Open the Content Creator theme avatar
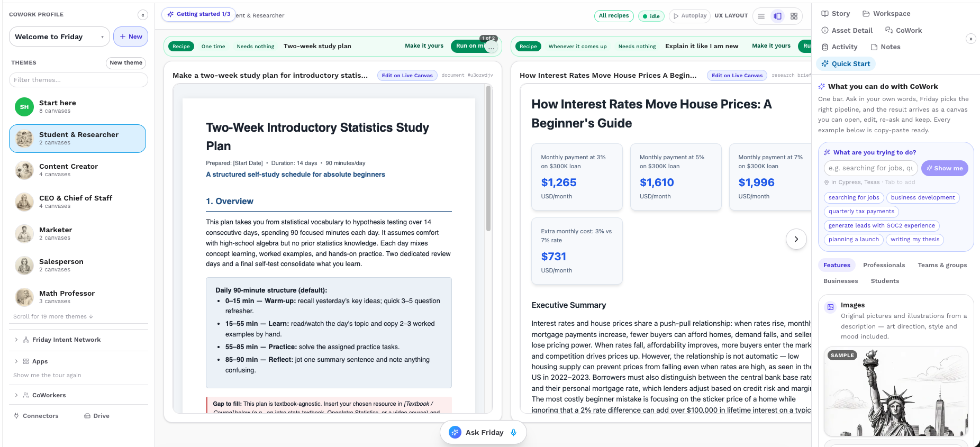980x447 pixels. click(x=24, y=170)
